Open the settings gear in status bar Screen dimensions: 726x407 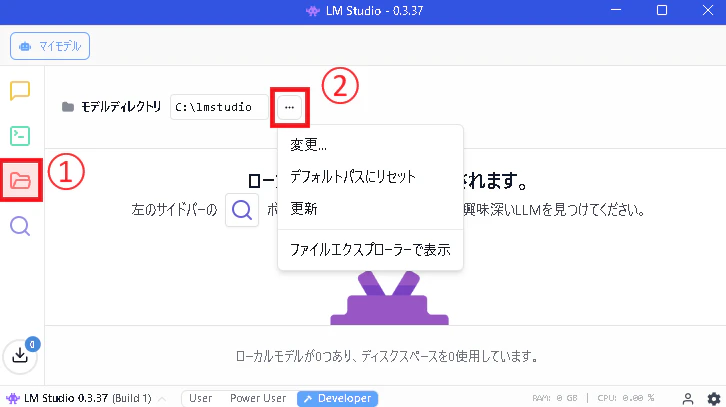(714, 398)
